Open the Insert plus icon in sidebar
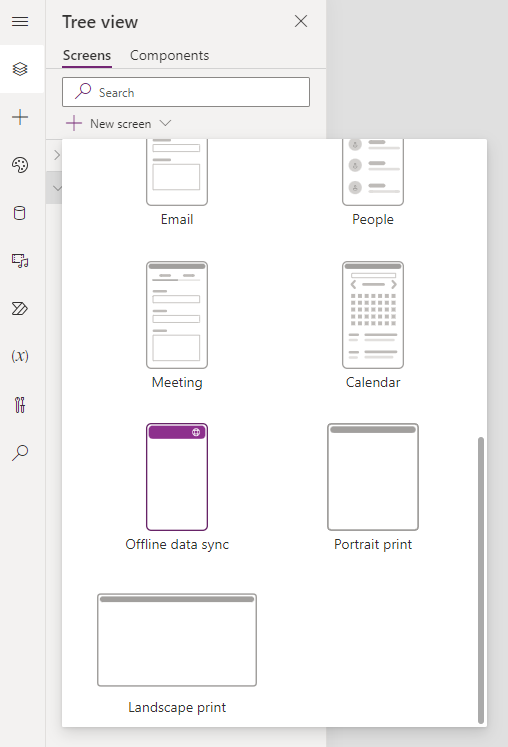Image resolution: width=508 pixels, height=747 pixels. click(20, 117)
